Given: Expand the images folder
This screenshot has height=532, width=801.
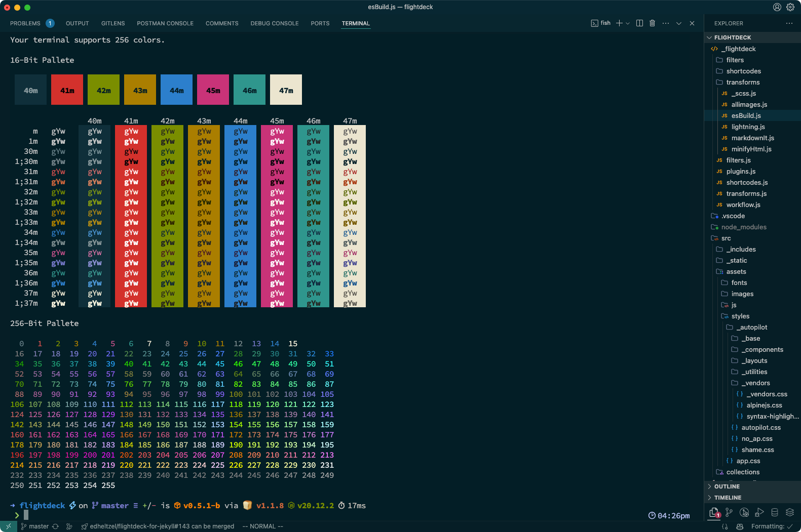Looking at the screenshot, I should pos(752,294).
